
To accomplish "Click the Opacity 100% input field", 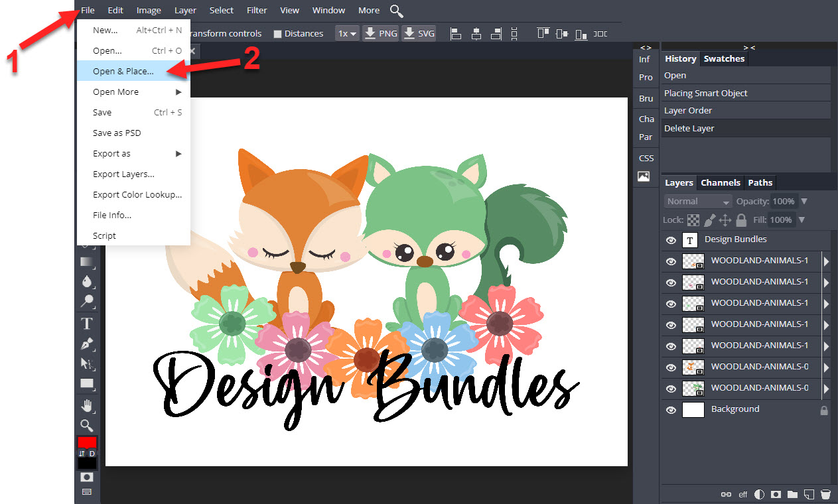I will [784, 202].
